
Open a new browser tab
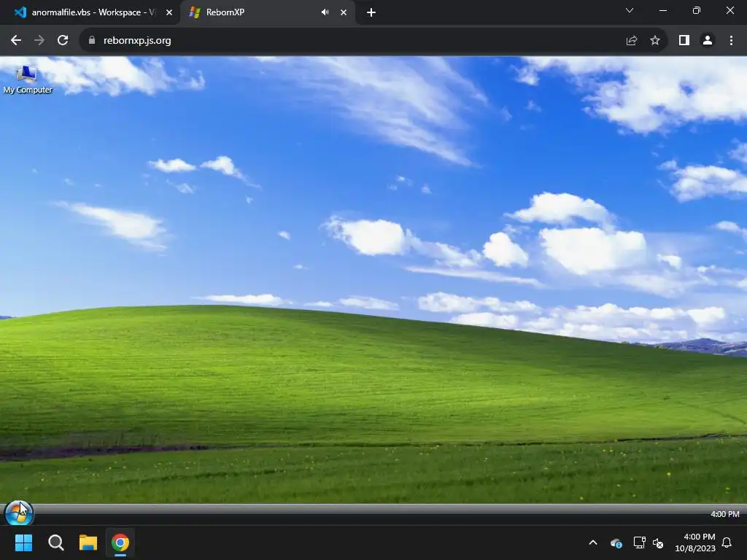pos(371,12)
